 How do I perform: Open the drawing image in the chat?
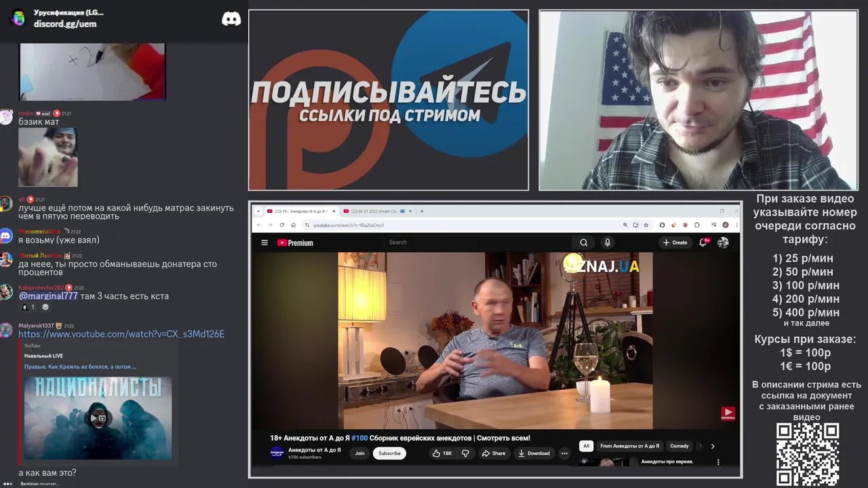point(92,72)
